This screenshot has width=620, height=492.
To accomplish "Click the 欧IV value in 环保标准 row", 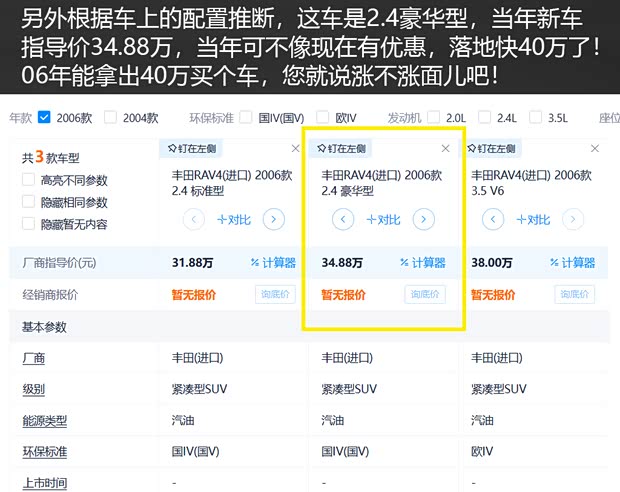I will point(482,451).
